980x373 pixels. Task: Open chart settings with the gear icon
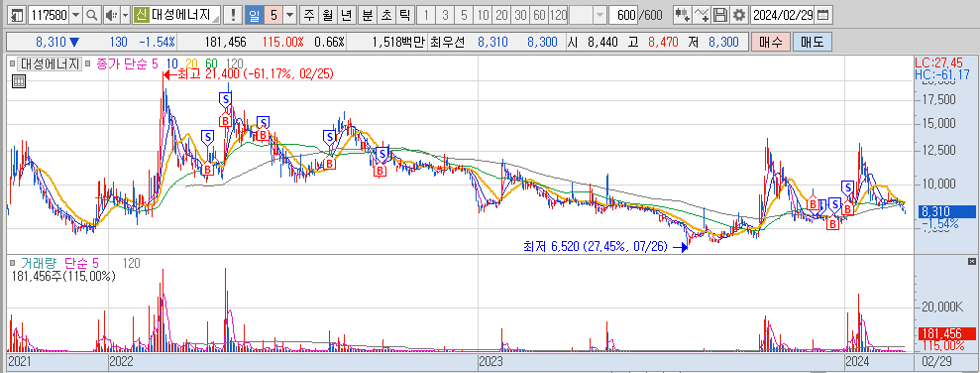pos(739,15)
